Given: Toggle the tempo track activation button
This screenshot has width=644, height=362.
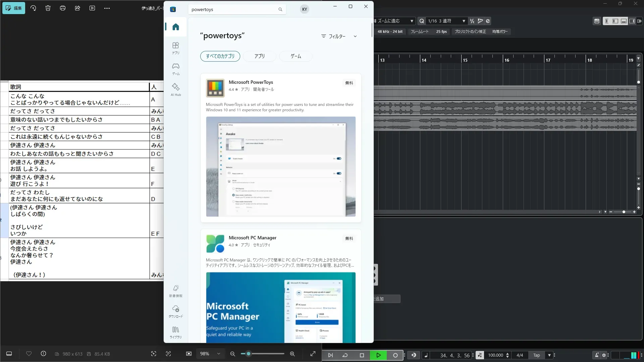Looking at the screenshot, I should (x=480, y=355).
